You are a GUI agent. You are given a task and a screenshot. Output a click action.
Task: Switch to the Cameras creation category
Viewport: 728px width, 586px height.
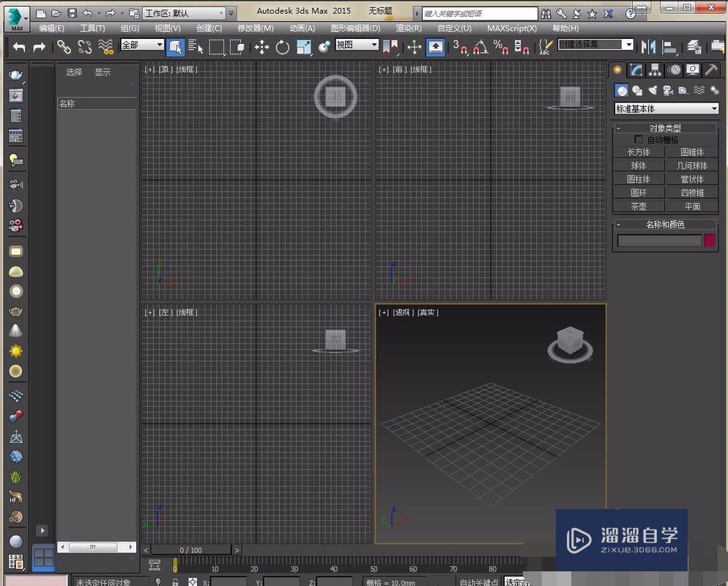coord(668,90)
